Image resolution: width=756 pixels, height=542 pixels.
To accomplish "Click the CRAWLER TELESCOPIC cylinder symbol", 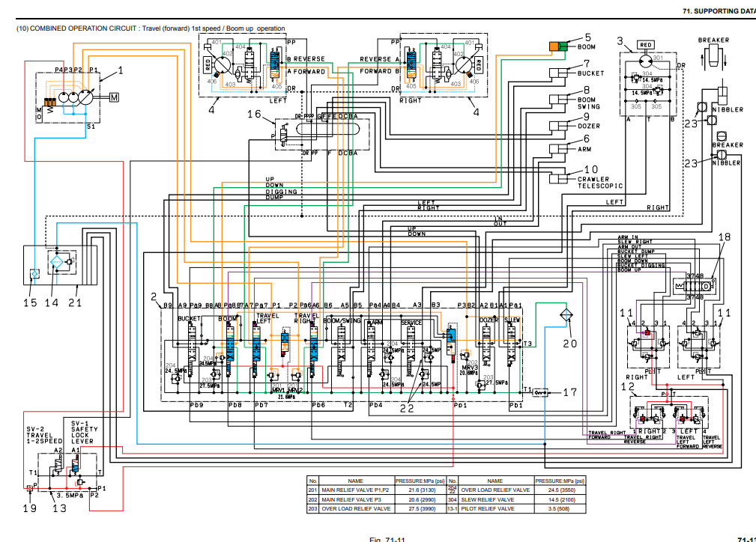I will tap(558, 177).
